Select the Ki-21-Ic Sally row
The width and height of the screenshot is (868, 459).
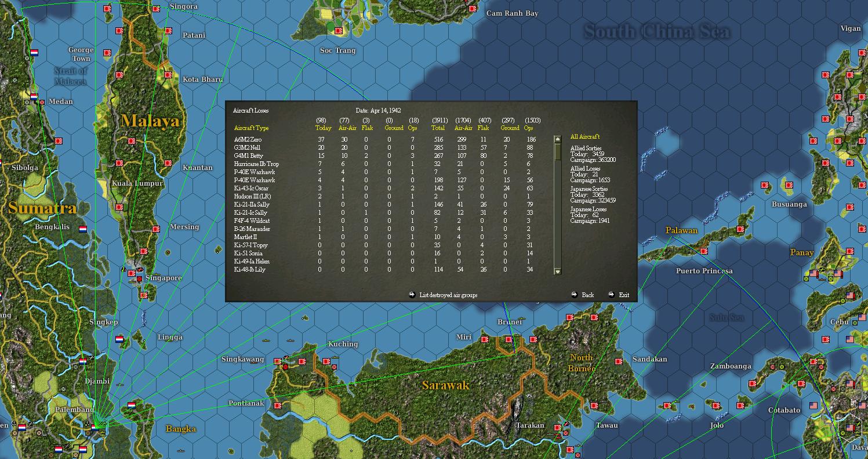[x=384, y=212]
